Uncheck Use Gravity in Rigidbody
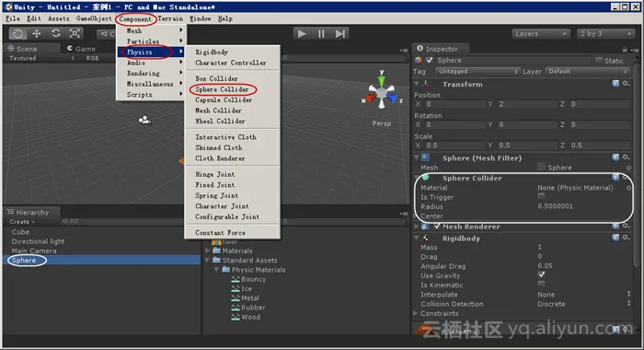Viewport: 644px width, 350px height. [541, 274]
